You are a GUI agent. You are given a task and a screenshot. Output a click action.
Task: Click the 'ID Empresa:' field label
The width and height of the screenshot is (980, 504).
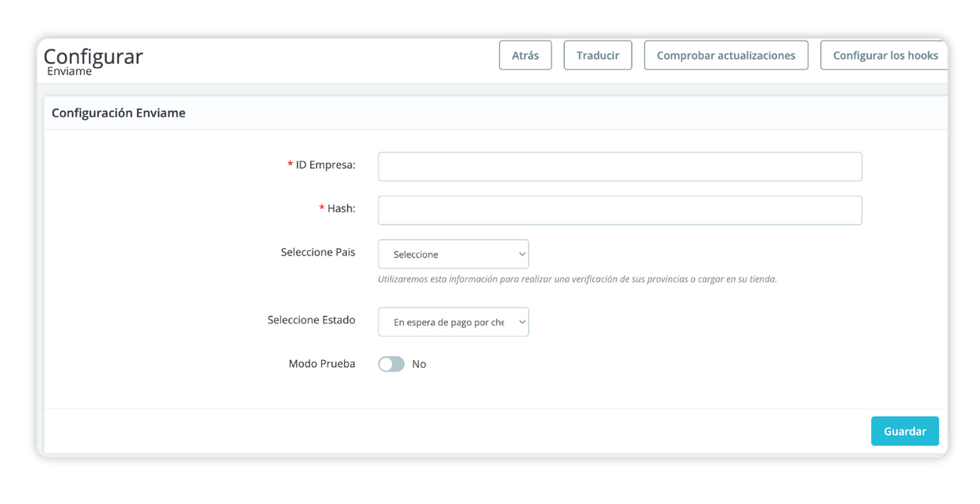(x=325, y=165)
